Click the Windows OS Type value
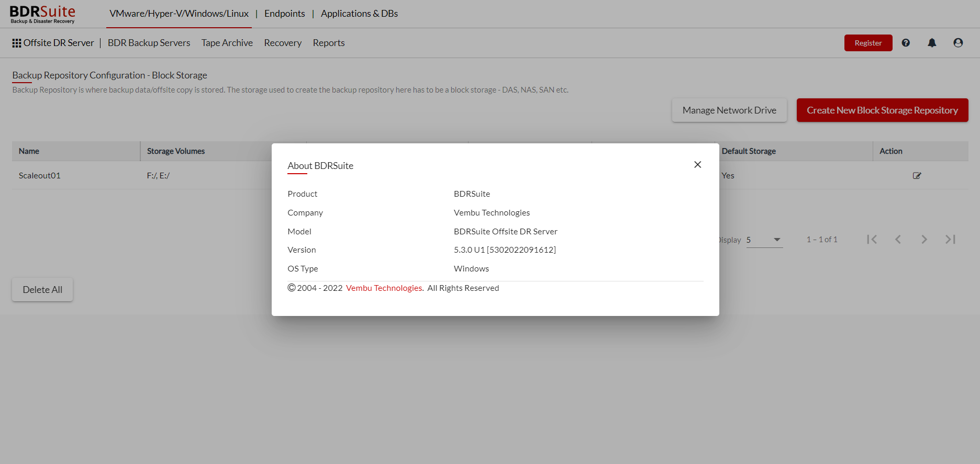Image resolution: width=980 pixels, height=464 pixels. [x=471, y=269]
